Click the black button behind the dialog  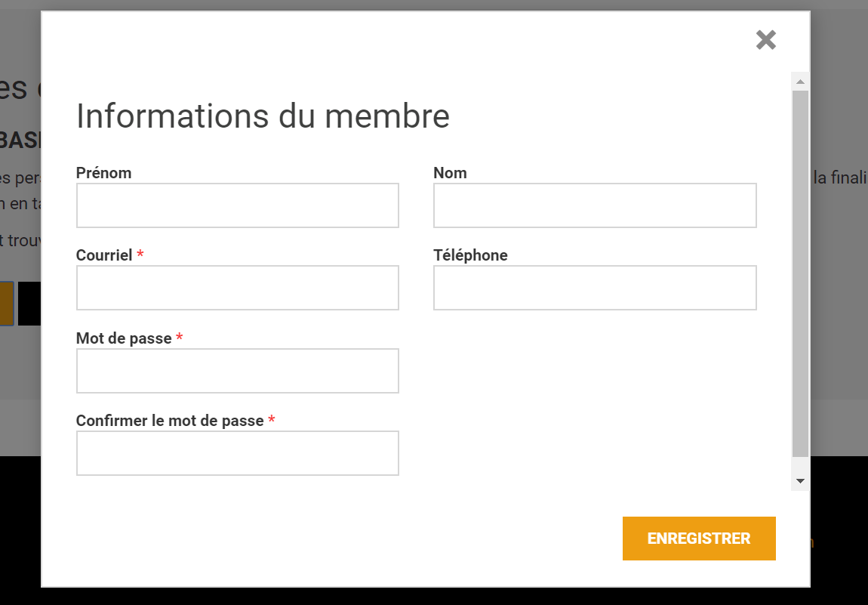29,304
